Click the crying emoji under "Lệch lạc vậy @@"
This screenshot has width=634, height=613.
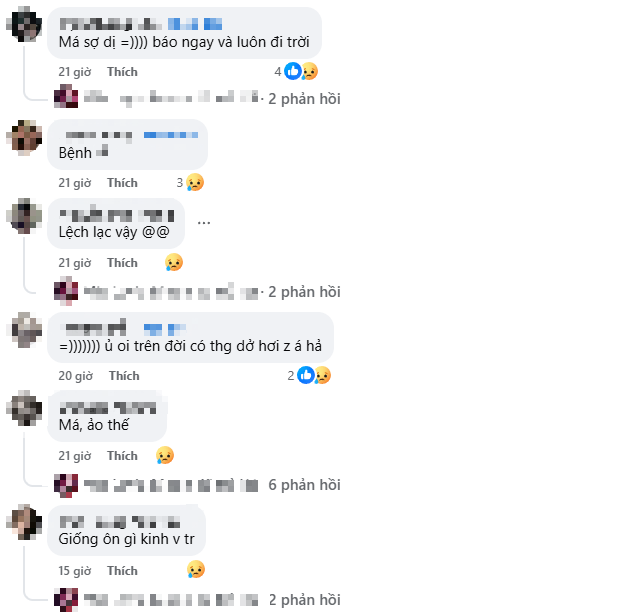pyautogui.click(x=174, y=262)
